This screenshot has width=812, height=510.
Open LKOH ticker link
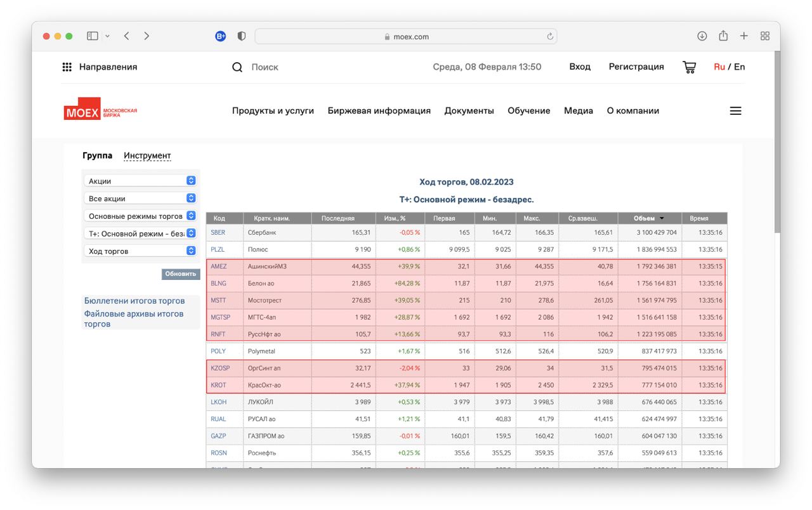[x=218, y=402]
